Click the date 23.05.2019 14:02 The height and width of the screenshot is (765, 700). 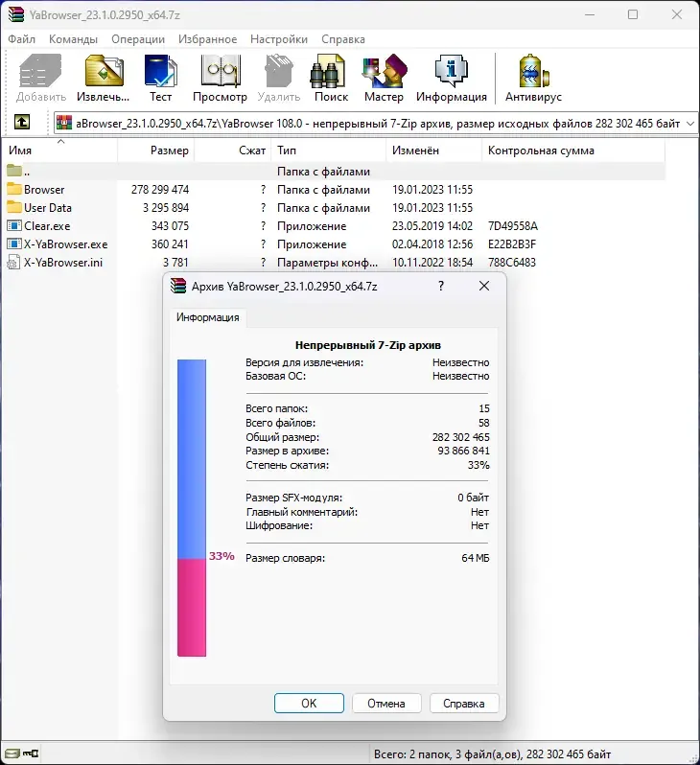click(432, 226)
